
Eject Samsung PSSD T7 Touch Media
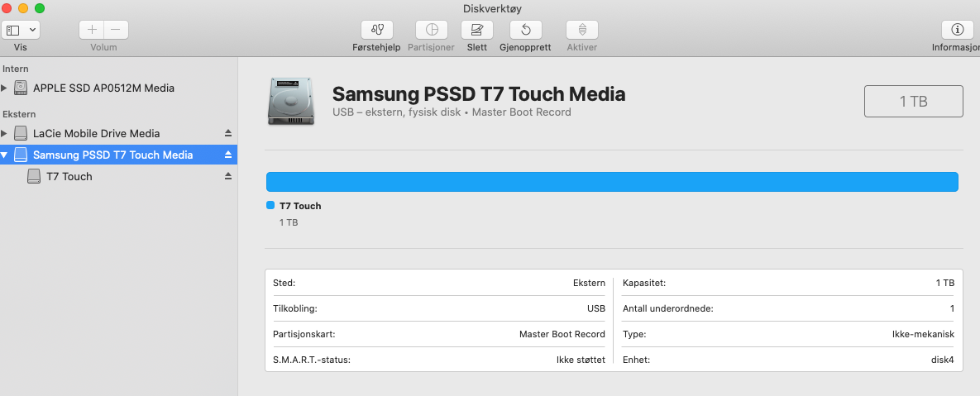[x=228, y=155]
